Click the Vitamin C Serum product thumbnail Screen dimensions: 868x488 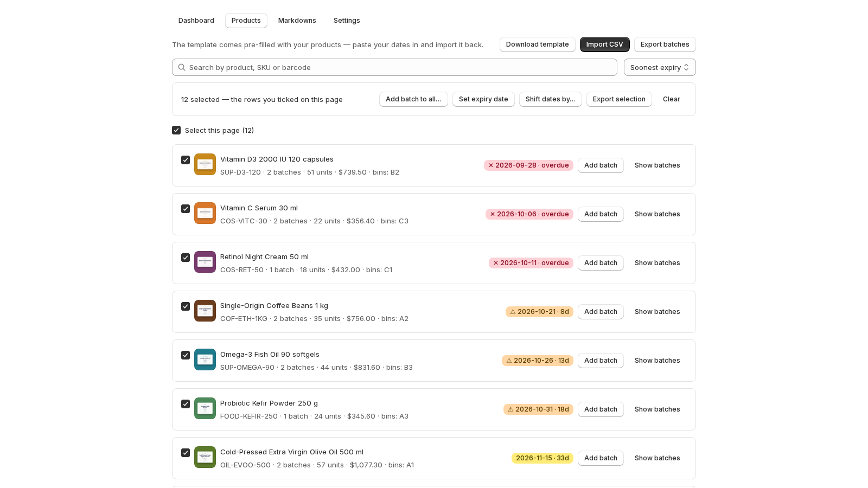pos(205,213)
